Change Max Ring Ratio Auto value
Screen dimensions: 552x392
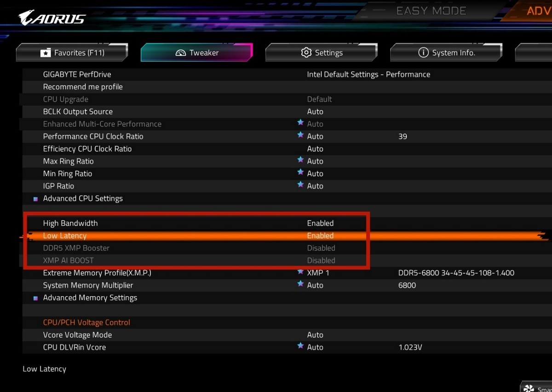315,161
